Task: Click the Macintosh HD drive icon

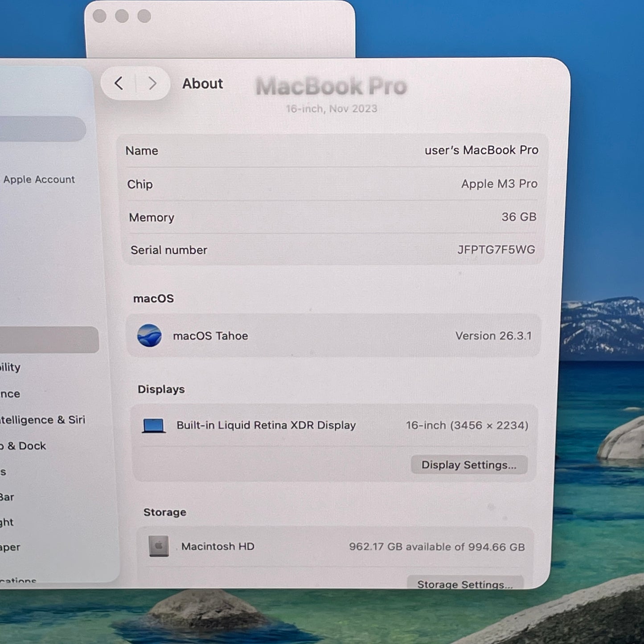Action: click(159, 546)
